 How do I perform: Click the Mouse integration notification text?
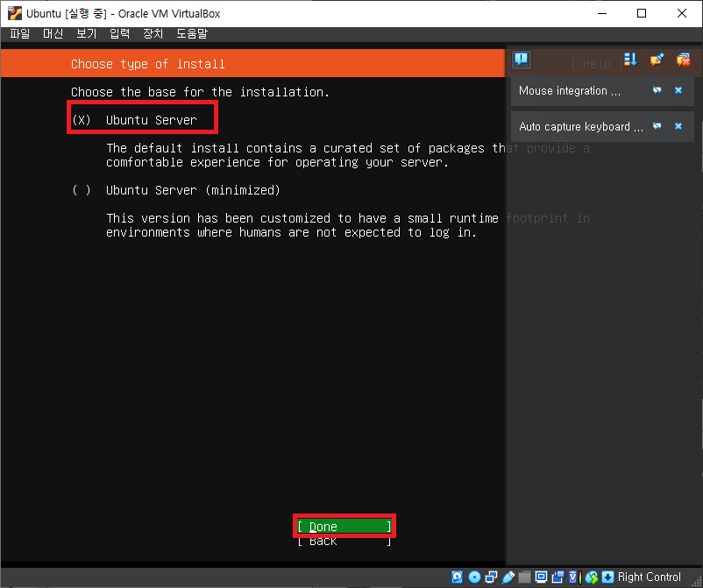tap(570, 90)
